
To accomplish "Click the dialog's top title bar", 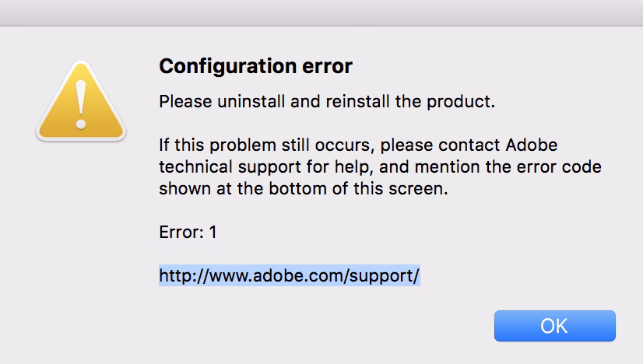I will (321, 13).
